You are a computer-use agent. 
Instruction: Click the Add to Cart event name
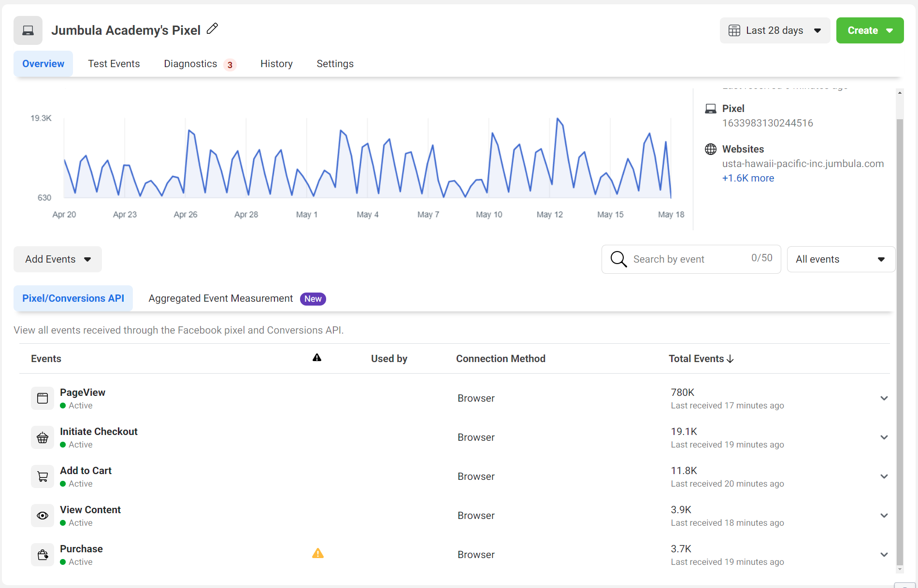(x=86, y=471)
